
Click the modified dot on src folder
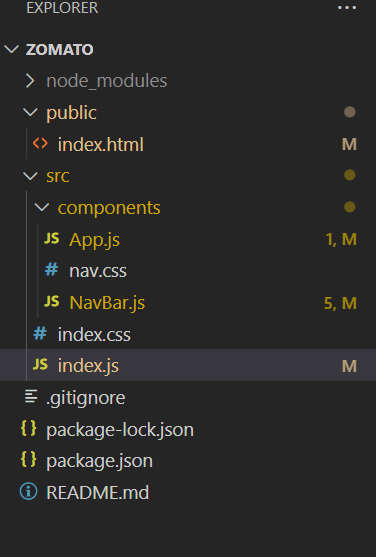[x=350, y=175]
